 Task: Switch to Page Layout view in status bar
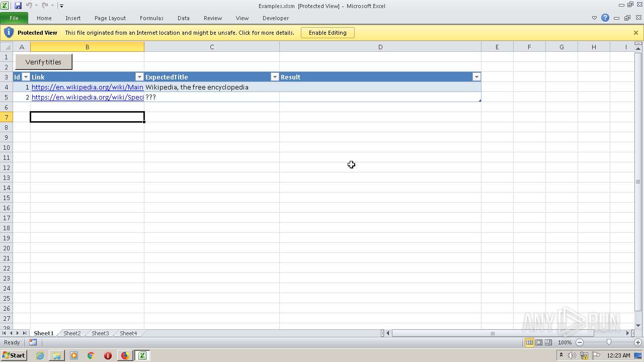click(x=539, y=342)
